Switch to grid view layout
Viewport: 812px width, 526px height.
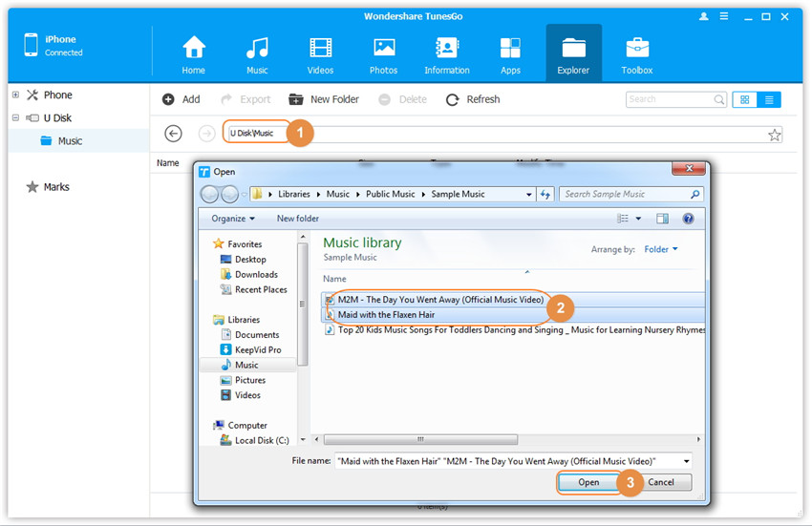pos(745,99)
